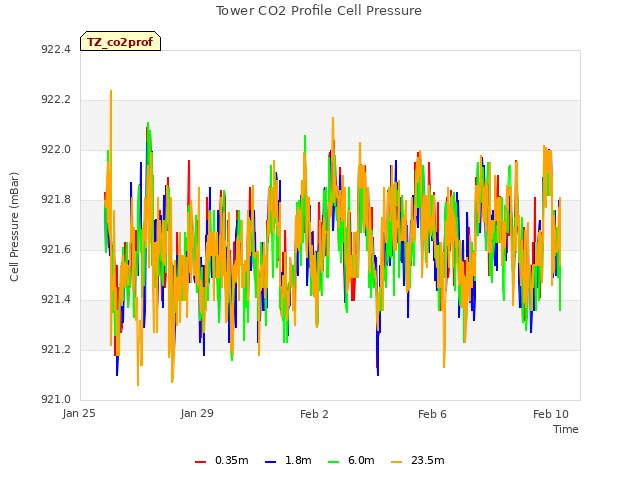The height and width of the screenshot is (480, 640).
Task: Click the TZ_co2prof label box
Action: coord(120,41)
